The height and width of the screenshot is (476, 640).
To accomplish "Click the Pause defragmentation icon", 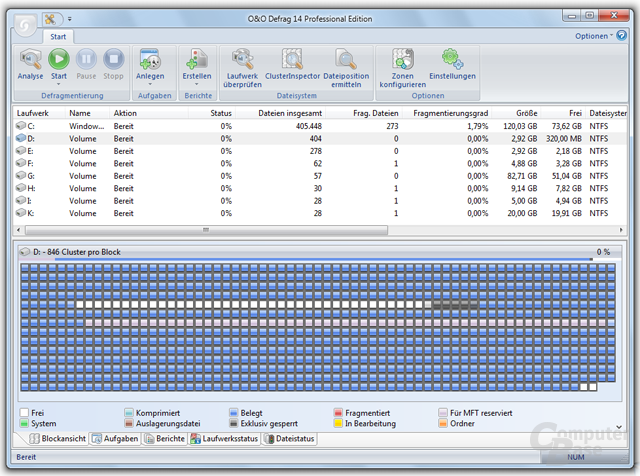I will (86, 59).
